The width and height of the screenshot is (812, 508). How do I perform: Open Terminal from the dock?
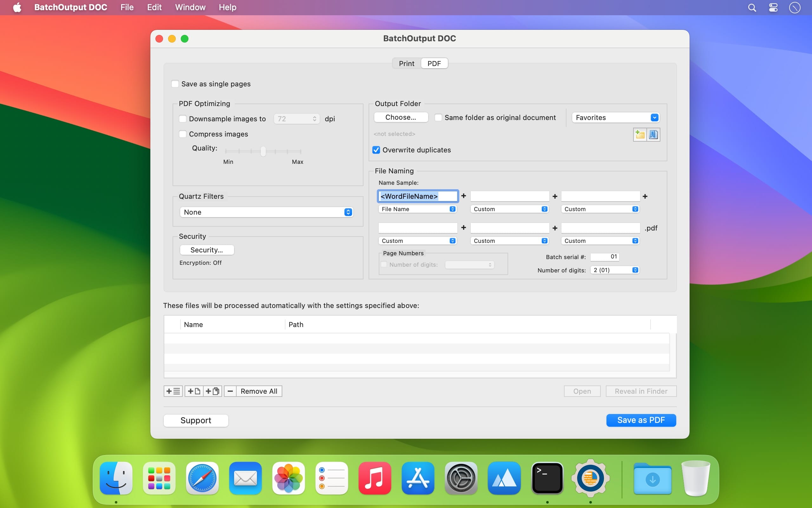pyautogui.click(x=547, y=478)
